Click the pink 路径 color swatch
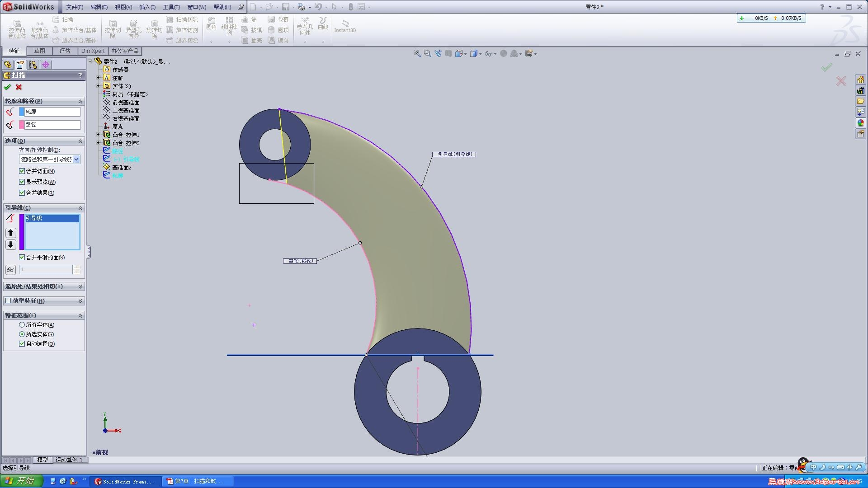Viewport: 868px width, 488px height. click(x=21, y=125)
